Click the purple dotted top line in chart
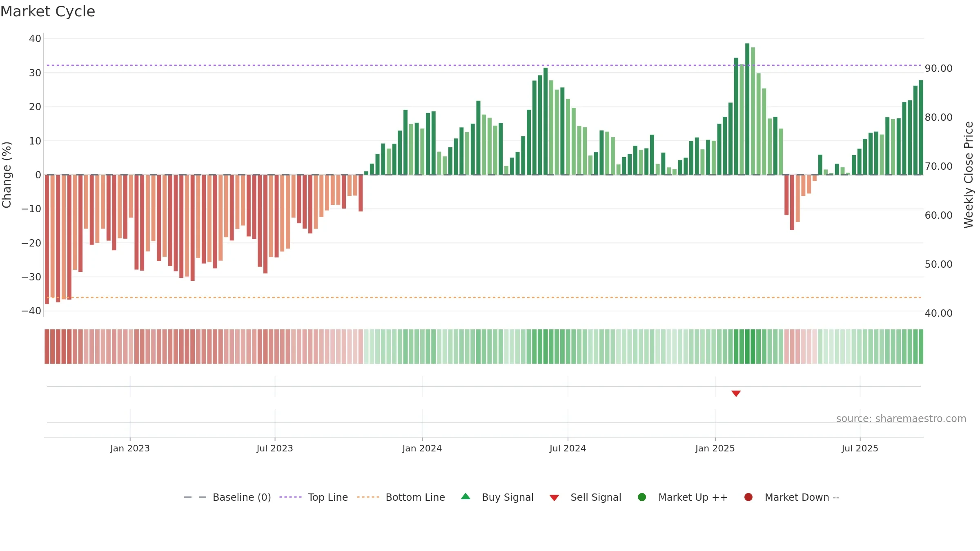Viewport: 980px width, 551px height. [484, 65]
